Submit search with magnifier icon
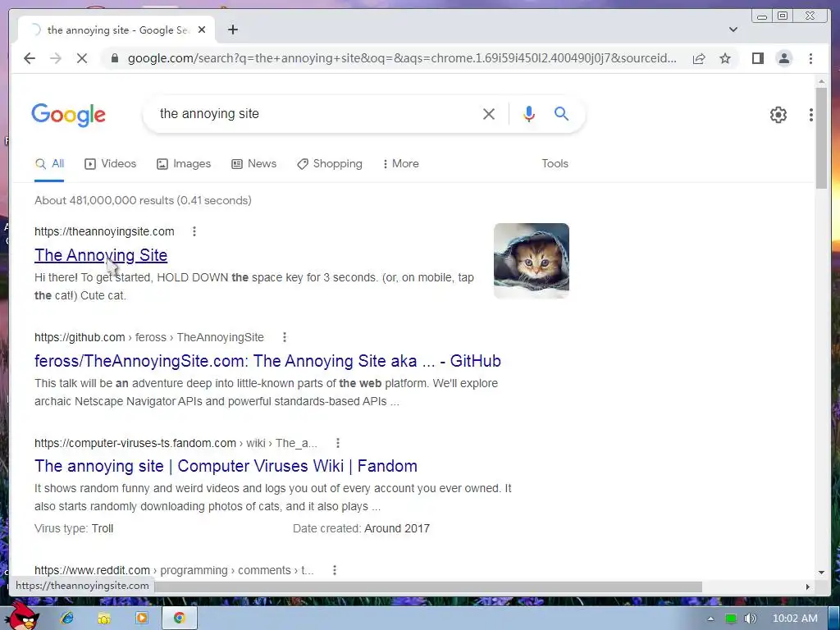Screen dimensions: 840x630 pos(561,113)
